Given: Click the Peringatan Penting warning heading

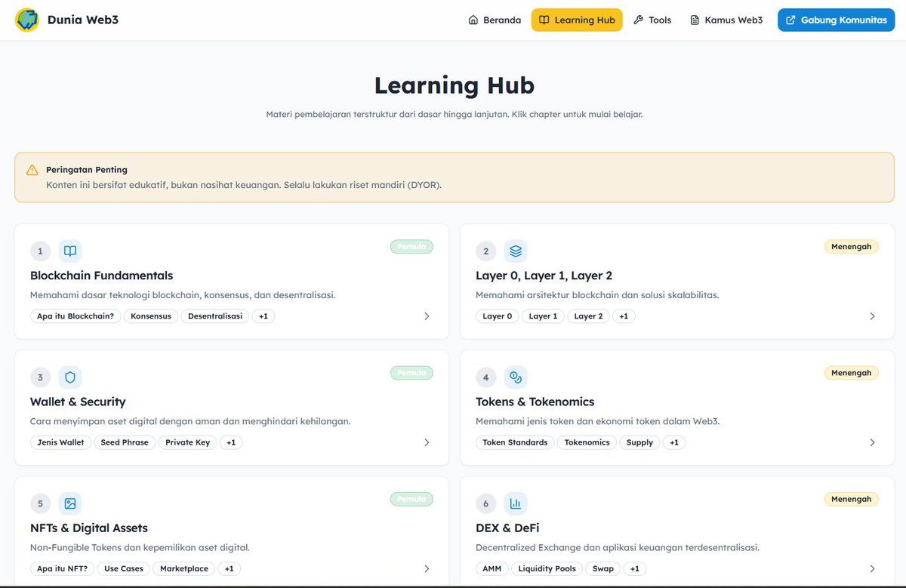Looking at the screenshot, I should coord(87,170).
